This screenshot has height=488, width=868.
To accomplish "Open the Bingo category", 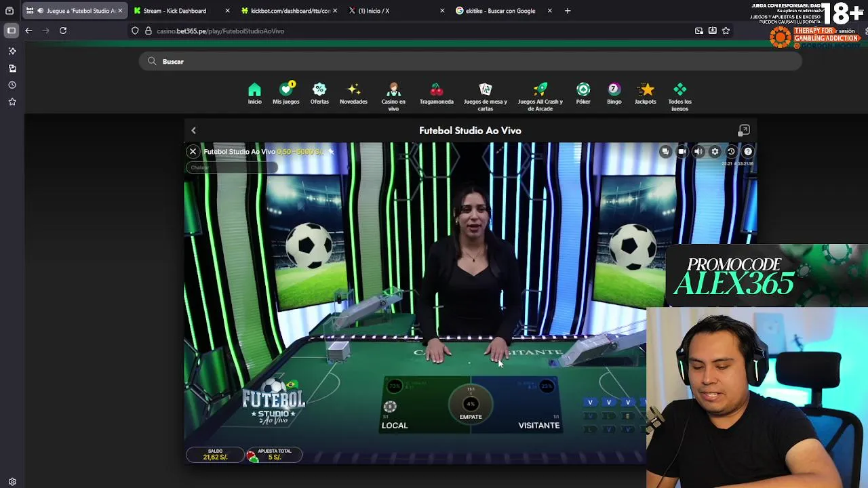I will tap(614, 94).
